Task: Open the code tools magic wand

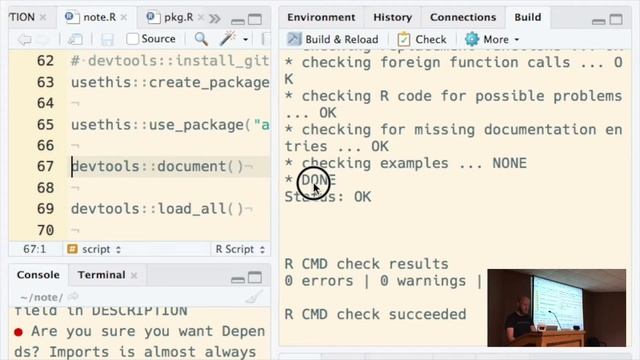Action: pos(228,38)
